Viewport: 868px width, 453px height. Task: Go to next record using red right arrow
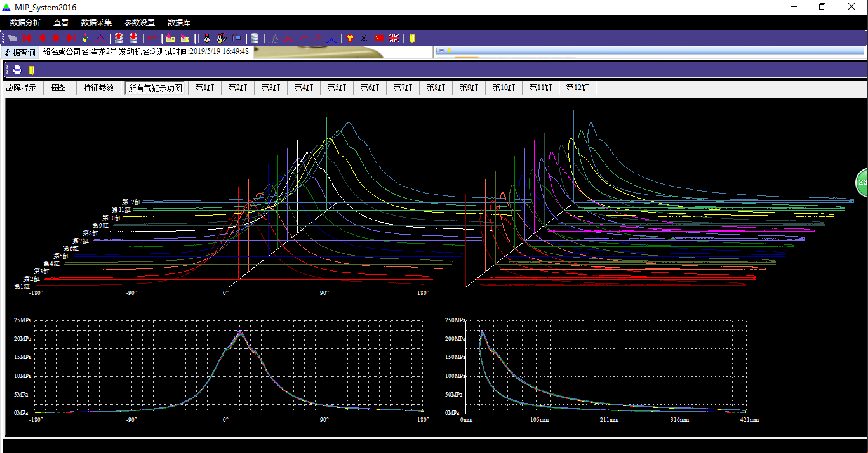point(57,38)
